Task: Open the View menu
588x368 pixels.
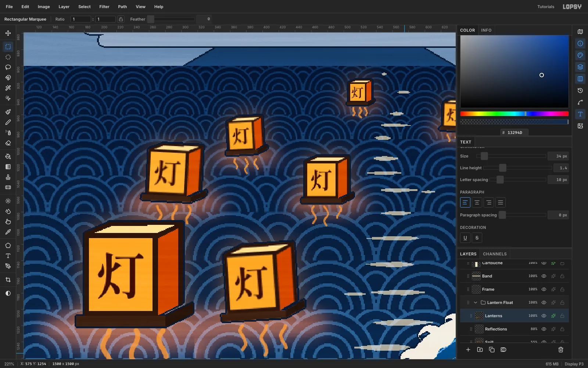Action: [x=141, y=7]
